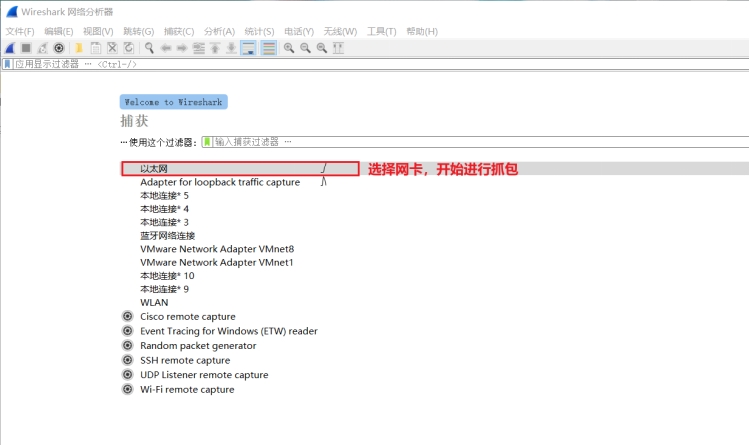The image size is (750, 445).
Task: Select interface 本地连接* 5
Action: coord(164,196)
